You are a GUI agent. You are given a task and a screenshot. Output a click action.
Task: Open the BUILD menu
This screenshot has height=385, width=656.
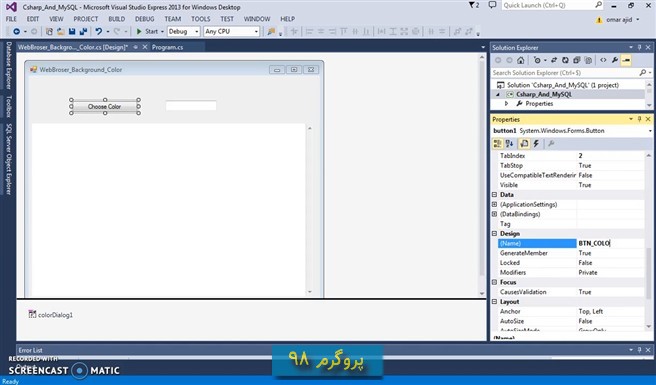[116, 19]
